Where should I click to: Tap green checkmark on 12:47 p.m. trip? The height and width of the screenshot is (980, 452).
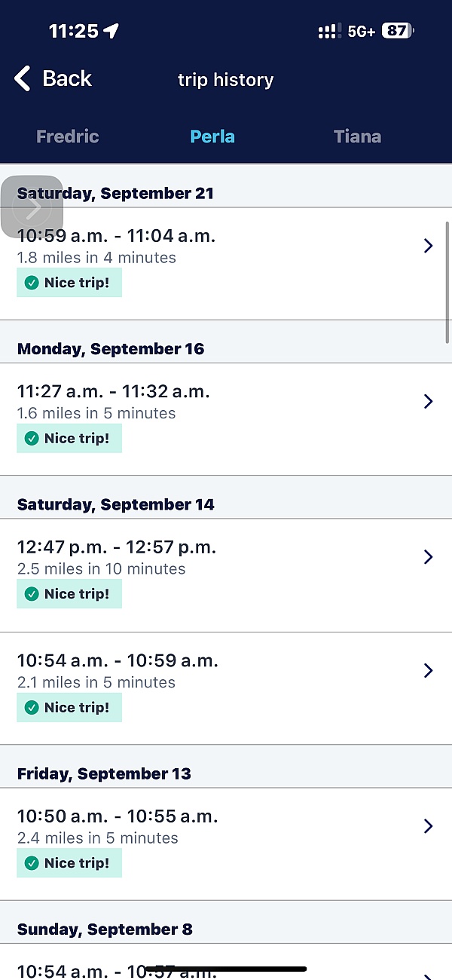32,594
